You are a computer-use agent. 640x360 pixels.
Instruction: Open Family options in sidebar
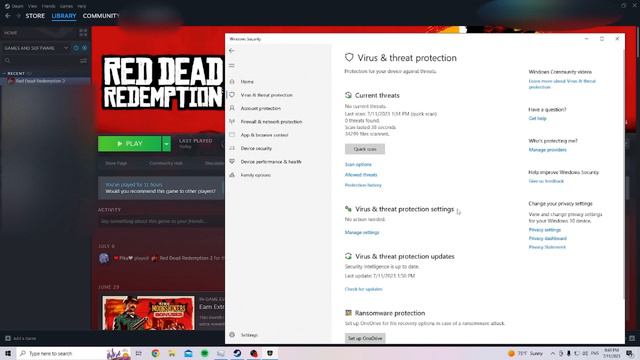pos(256,175)
